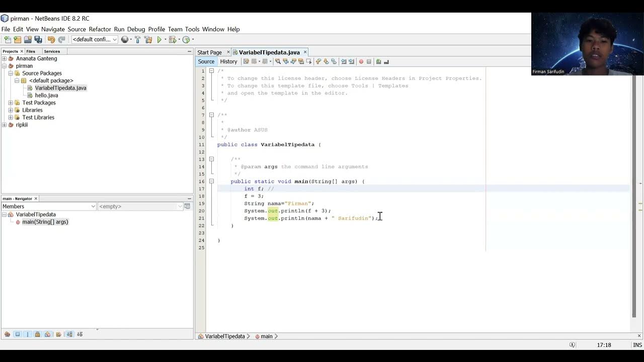Start macro recording red circle
The image size is (644, 362).
click(361, 61)
